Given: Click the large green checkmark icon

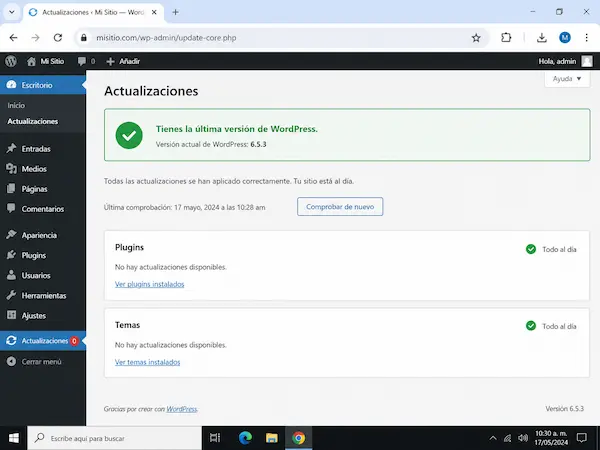Looking at the screenshot, I should pyautogui.click(x=129, y=135).
